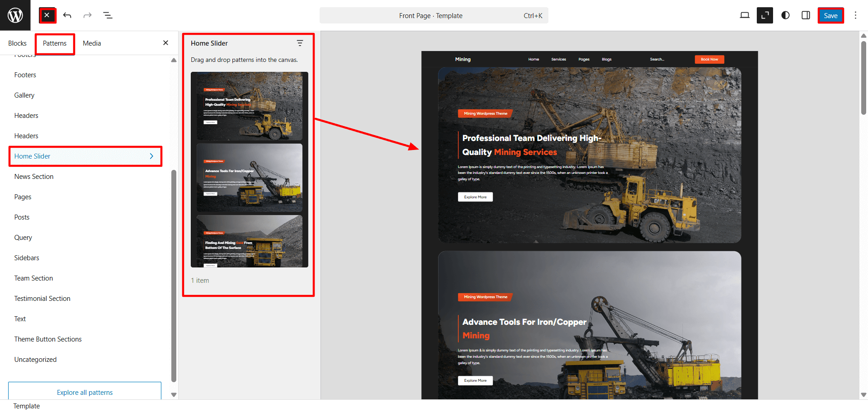Open the Styles half-circle icon

[x=785, y=15]
